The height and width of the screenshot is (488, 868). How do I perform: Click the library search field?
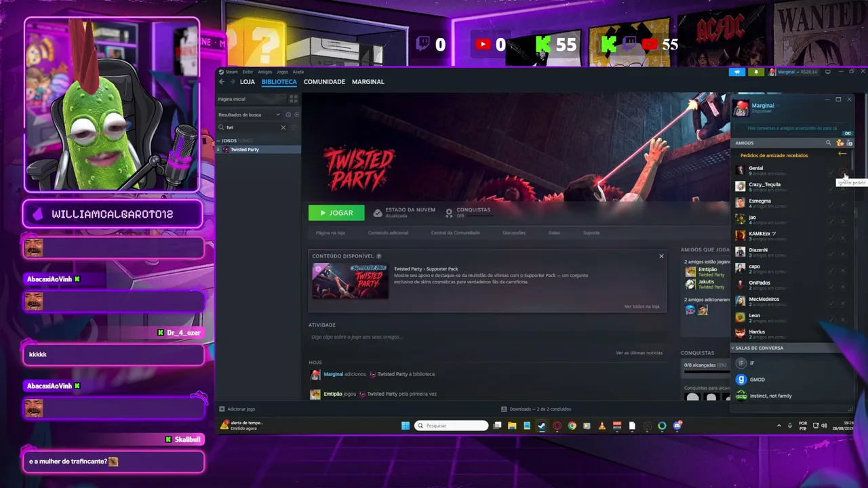click(x=252, y=127)
